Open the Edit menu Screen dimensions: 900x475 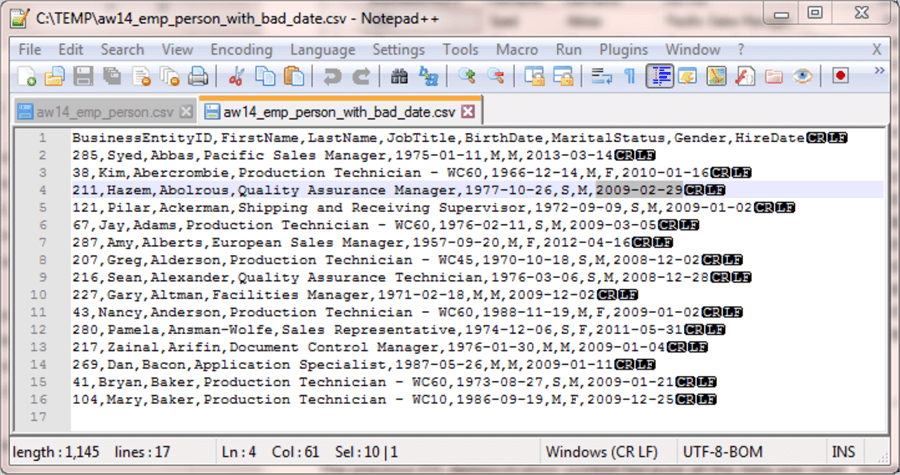[71, 50]
